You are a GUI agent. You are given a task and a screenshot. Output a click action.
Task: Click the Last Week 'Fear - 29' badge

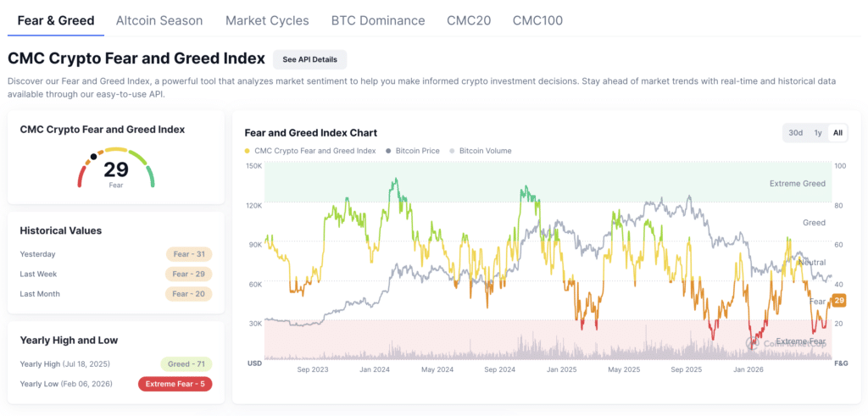189,274
